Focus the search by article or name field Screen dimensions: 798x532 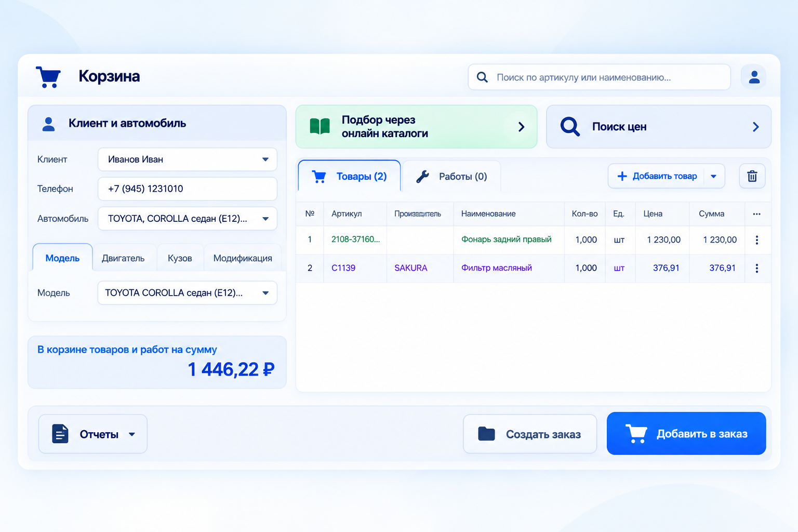point(599,77)
